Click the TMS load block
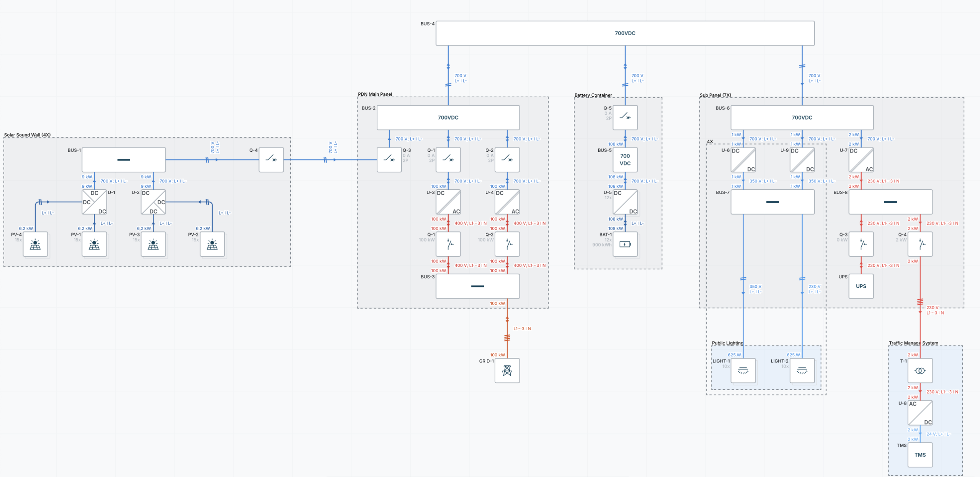The image size is (980, 477). pos(920,455)
